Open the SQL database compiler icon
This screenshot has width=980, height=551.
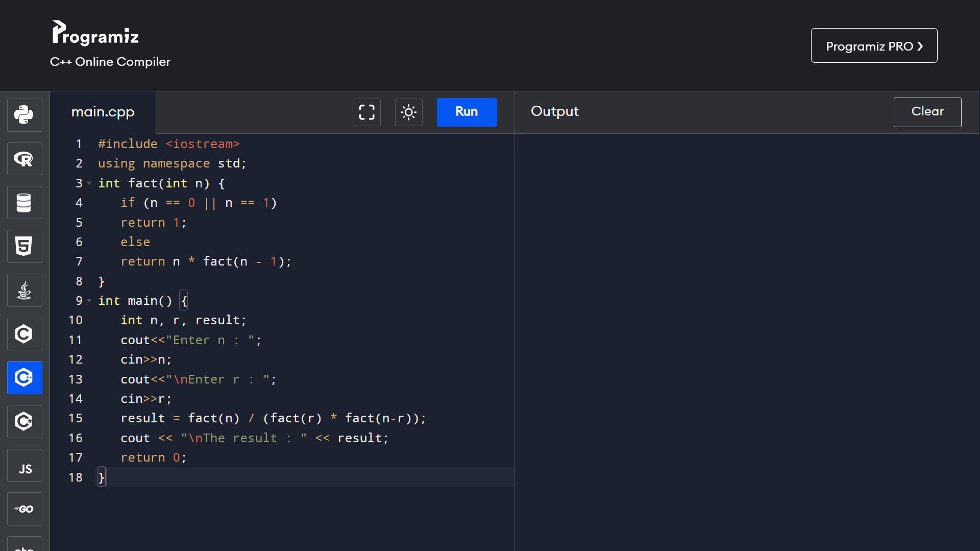[x=24, y=203]
